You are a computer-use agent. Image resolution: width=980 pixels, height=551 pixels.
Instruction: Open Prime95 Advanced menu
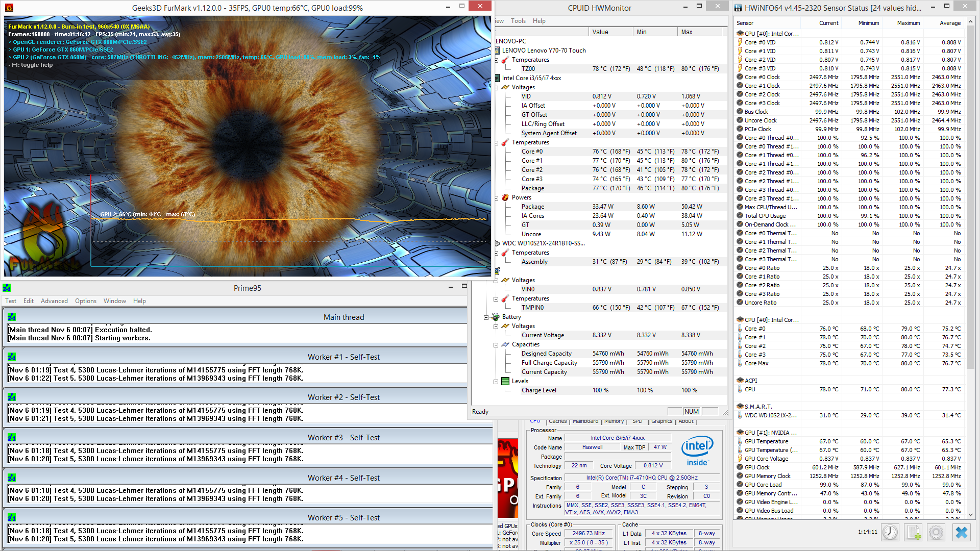pos(54,300)
